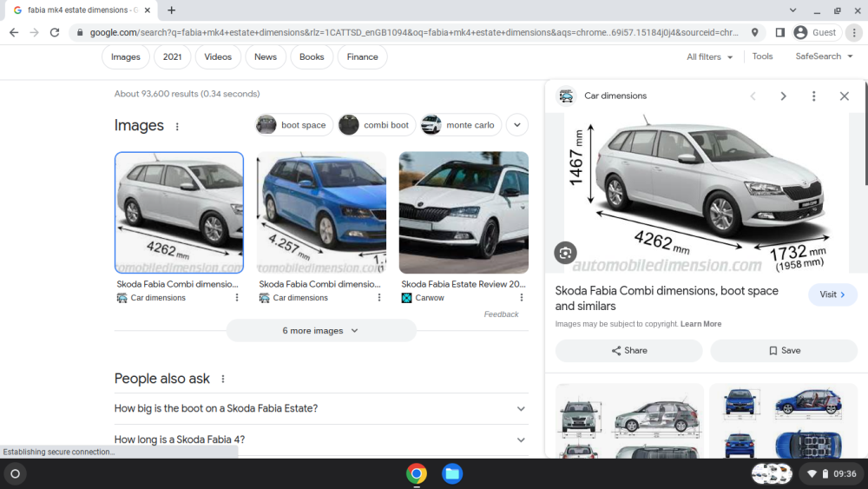
Task: Select the Images search filter
Action: click(x=126, y=57)
